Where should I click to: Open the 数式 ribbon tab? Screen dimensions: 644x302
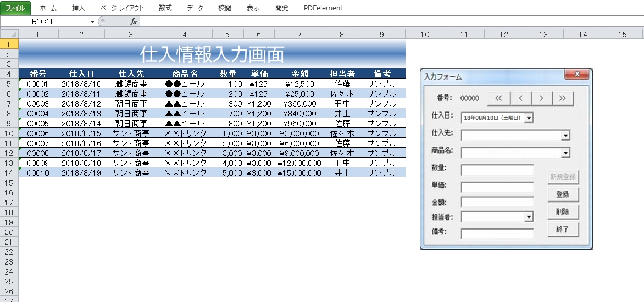(x=165, y=8)
